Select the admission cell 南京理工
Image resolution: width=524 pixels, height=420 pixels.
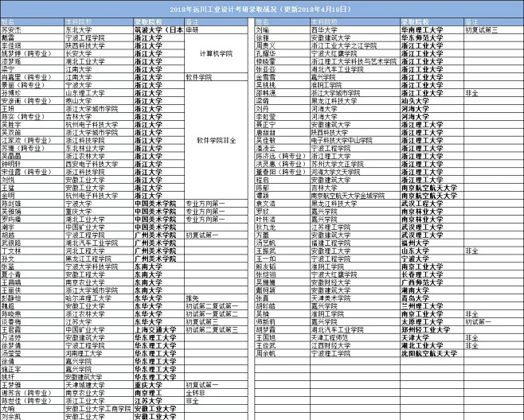[x=159, y=393]
